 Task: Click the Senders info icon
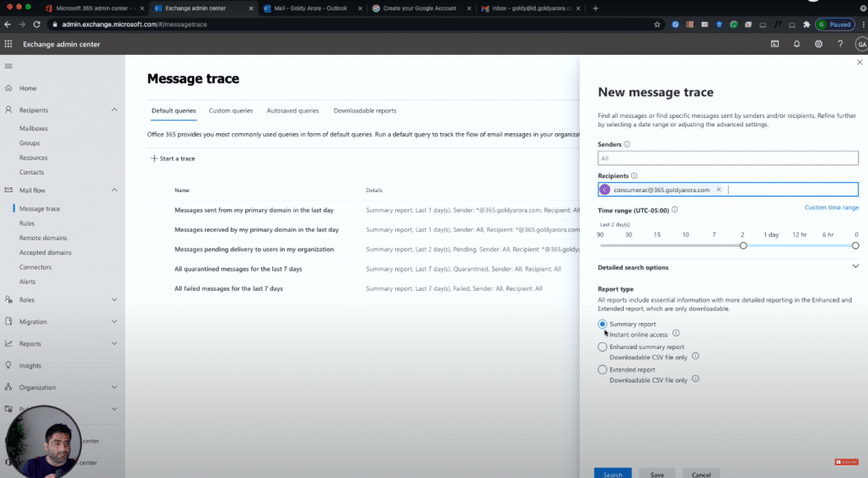(x=627, y=144)
